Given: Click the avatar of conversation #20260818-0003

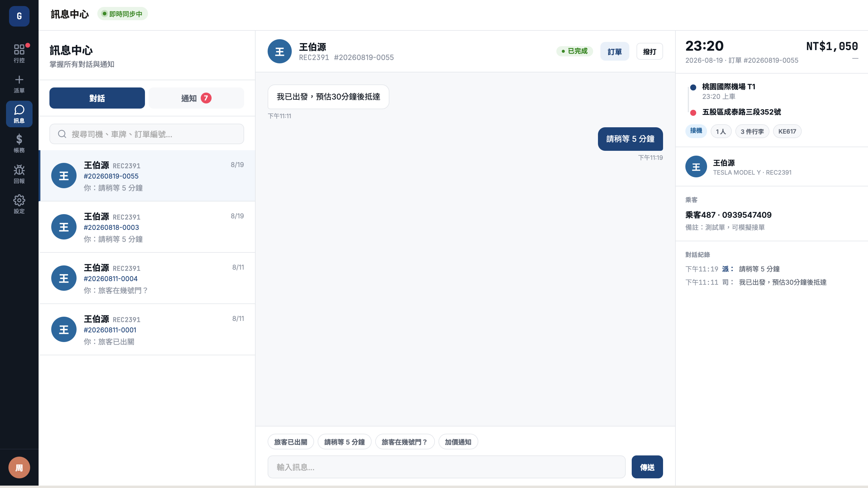Looking at the screenshot, I should (x=64, y=227).
